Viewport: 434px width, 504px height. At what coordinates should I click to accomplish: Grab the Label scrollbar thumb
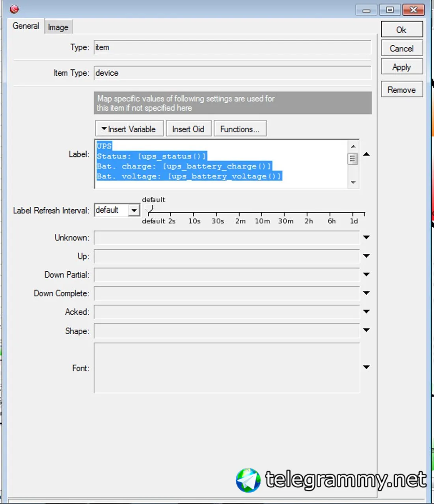(353, 159)
